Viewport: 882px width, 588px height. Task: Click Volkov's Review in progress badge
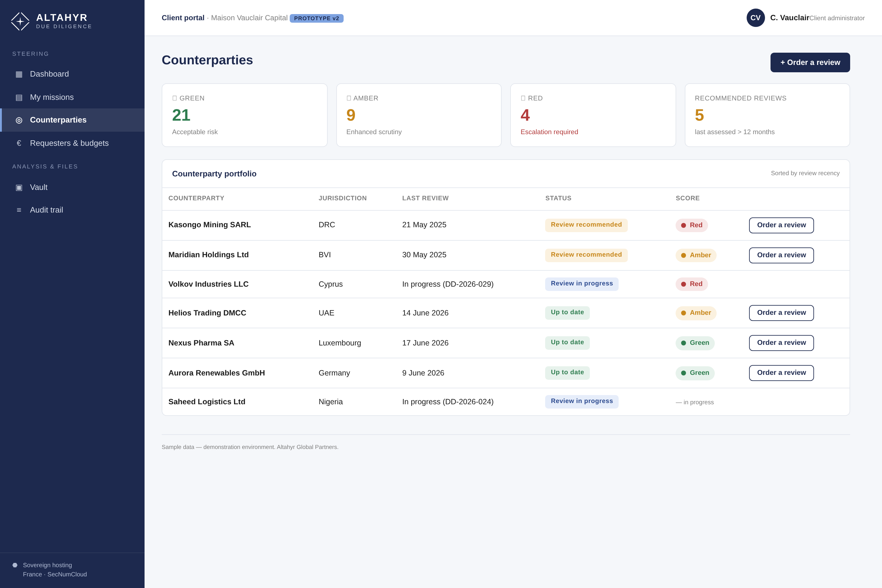coord(582,284)
